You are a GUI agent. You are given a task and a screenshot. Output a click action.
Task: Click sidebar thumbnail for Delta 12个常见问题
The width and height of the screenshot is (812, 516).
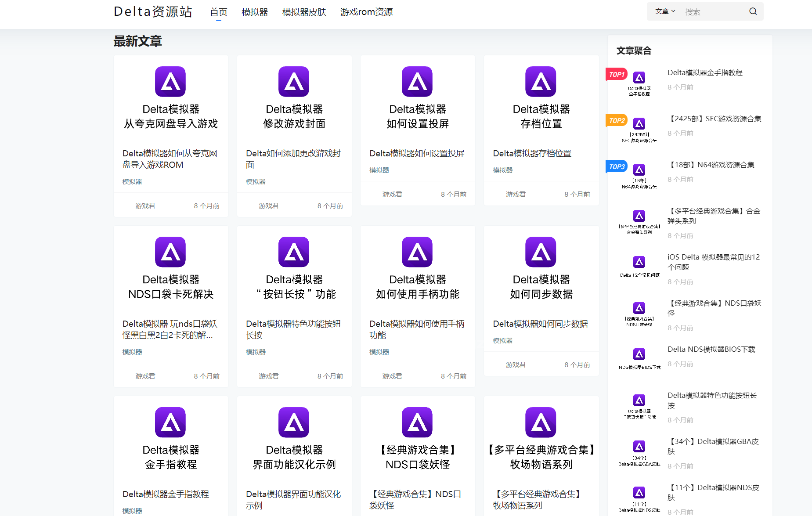point(639,267)
